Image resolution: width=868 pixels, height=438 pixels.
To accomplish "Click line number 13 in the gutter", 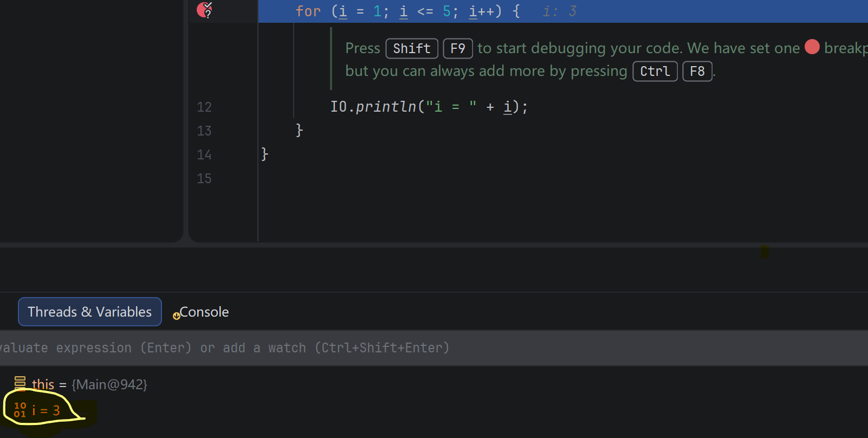I will pos(204,131).
